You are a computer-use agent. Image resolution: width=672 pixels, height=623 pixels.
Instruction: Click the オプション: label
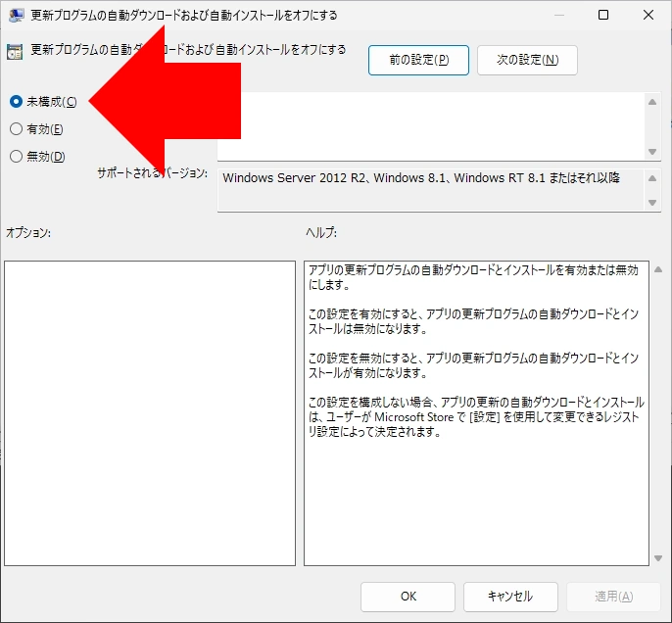pos(28,233)
